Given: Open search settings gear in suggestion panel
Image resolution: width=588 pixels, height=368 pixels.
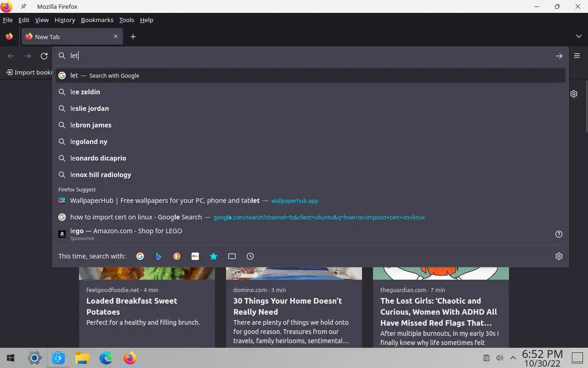Looking at the screenshot, I should 559,256.
